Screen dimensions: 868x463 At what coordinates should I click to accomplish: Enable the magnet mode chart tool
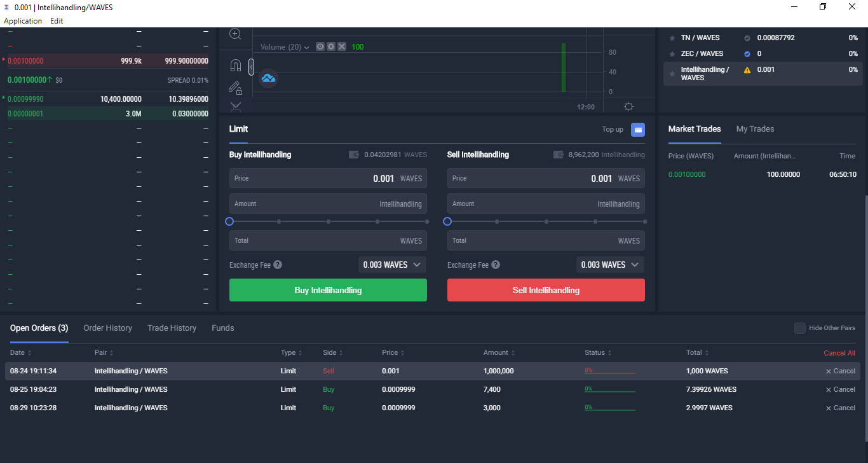235,66
